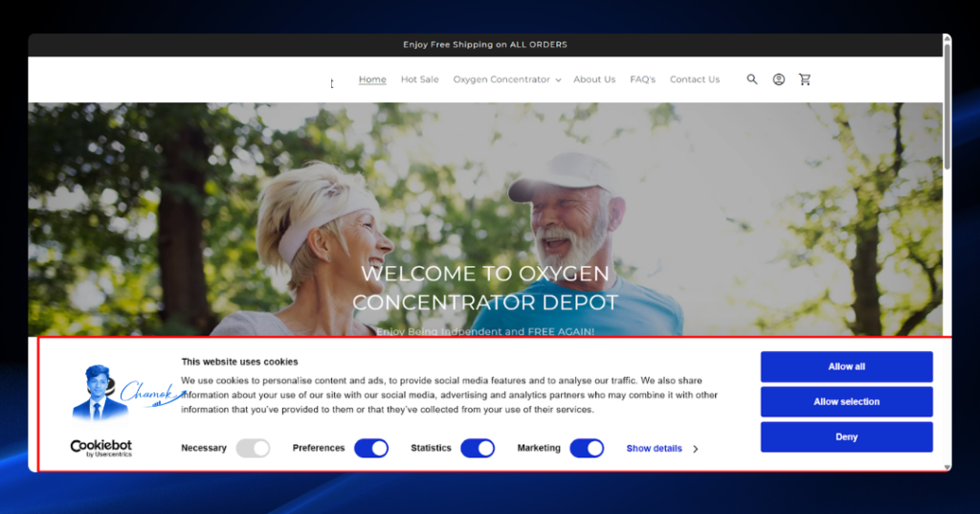Open the account profile icon
980x514 pixels.
pyautogui.click(x=779, y=79)
